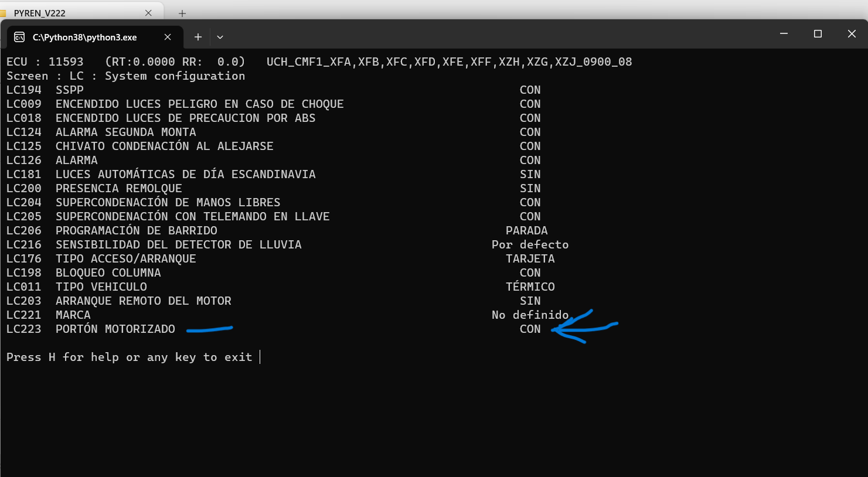This screenshot has height=477, width=868.
Task: Maximize the terminal window
Action: 818,34
